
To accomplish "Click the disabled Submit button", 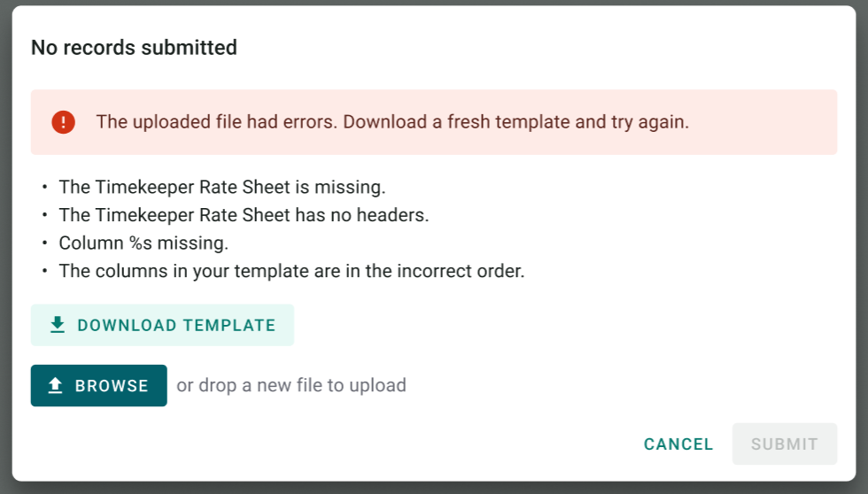I will (785, 444).
